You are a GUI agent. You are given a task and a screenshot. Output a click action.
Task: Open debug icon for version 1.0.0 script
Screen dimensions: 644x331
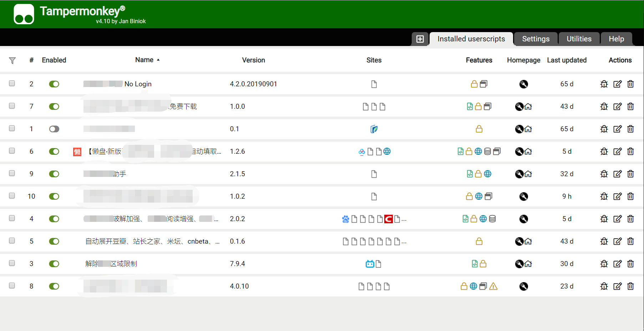click(604, 107)
